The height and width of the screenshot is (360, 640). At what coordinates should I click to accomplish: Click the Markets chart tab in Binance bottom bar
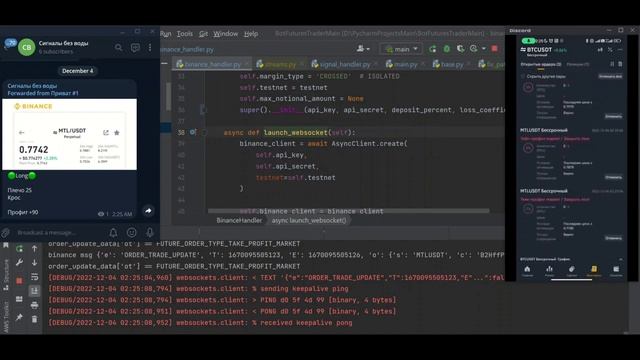pyautogui.click(x=549, y=270)
